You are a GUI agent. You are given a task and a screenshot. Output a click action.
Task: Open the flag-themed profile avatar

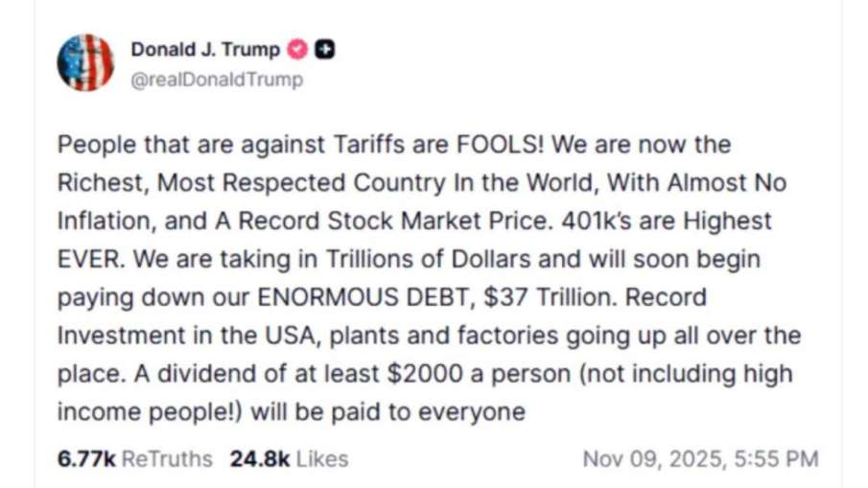85,63
